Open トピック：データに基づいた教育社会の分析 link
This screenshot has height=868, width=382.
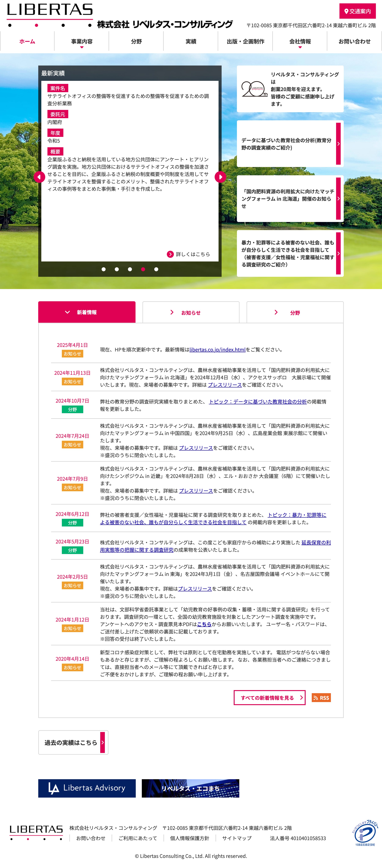point(258,402)
